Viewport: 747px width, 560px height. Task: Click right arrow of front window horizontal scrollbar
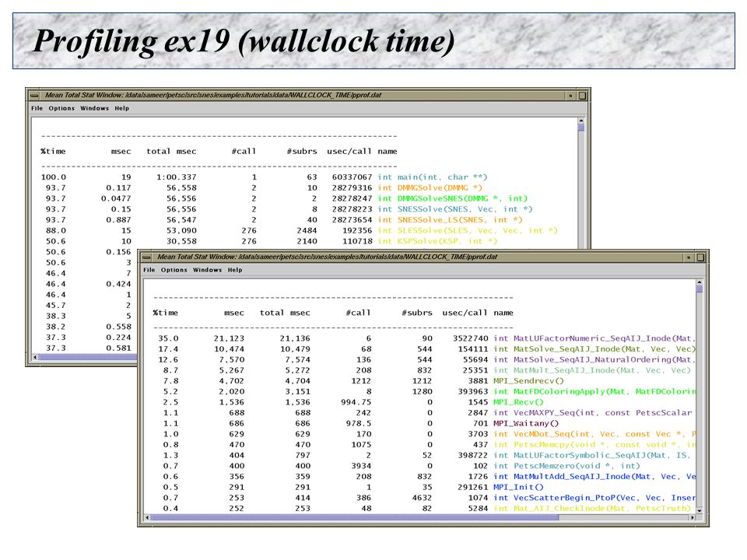[692, 517]
